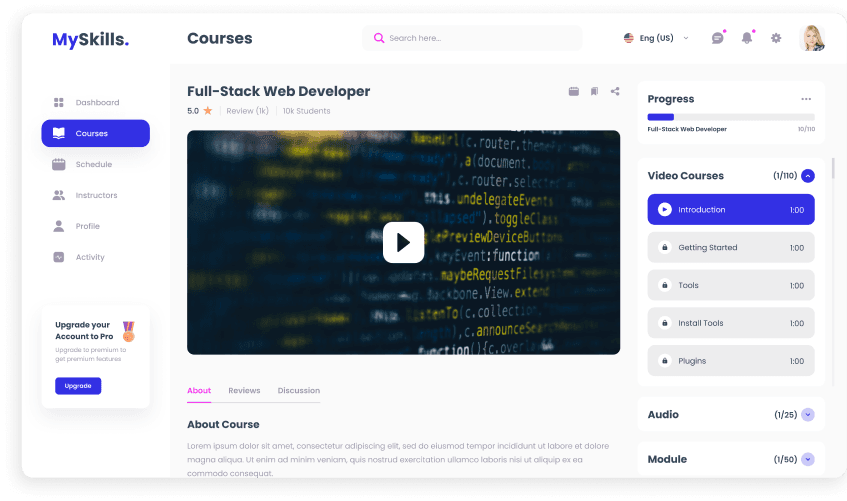Open Profile from the sidebar
This screenshot has height=501, width=847.
tap(96, 226)
